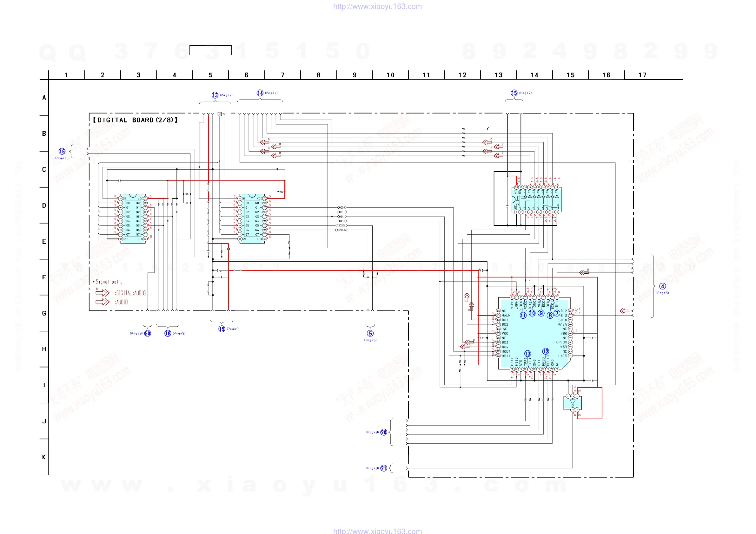The width and height of the screenshot is (756, 534).
Task: Open the xiaoyu163.com link at top
Action: [x=377, y=6]
